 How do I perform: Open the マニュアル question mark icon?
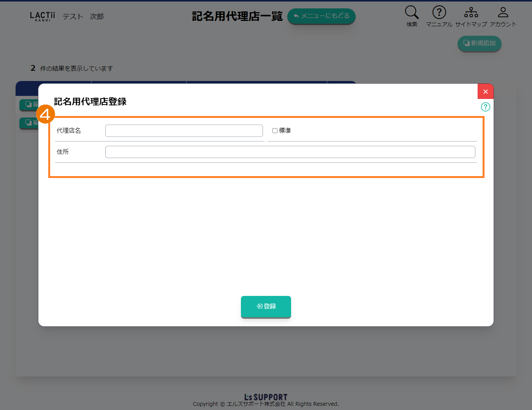pos(439,13)
